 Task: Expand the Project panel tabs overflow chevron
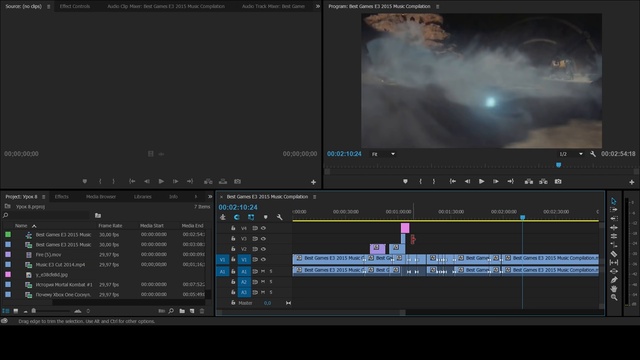click(x=210, y=197)
